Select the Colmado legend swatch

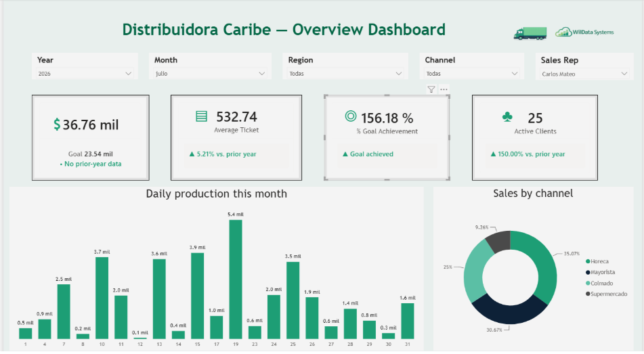[x=588, y=284]
